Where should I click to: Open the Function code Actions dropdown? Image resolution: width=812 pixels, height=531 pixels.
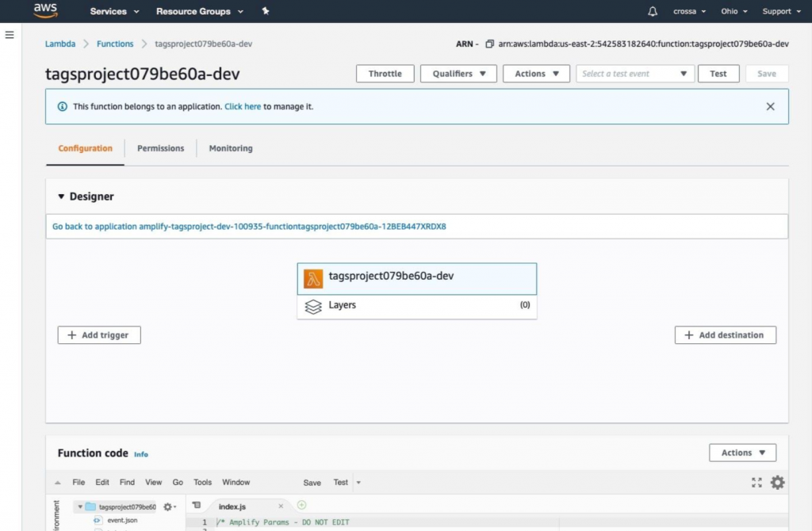point(742,453)
